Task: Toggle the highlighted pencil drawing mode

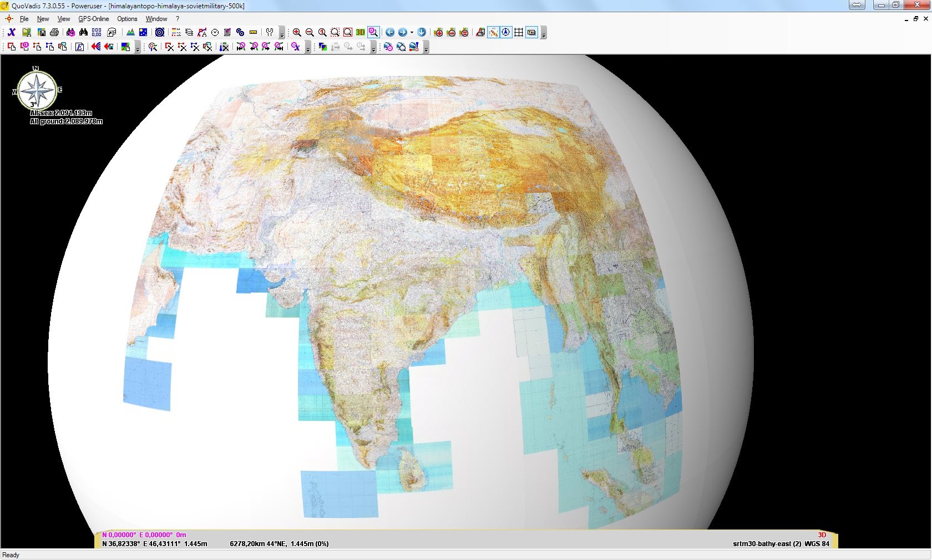Action: click(493, 32)
